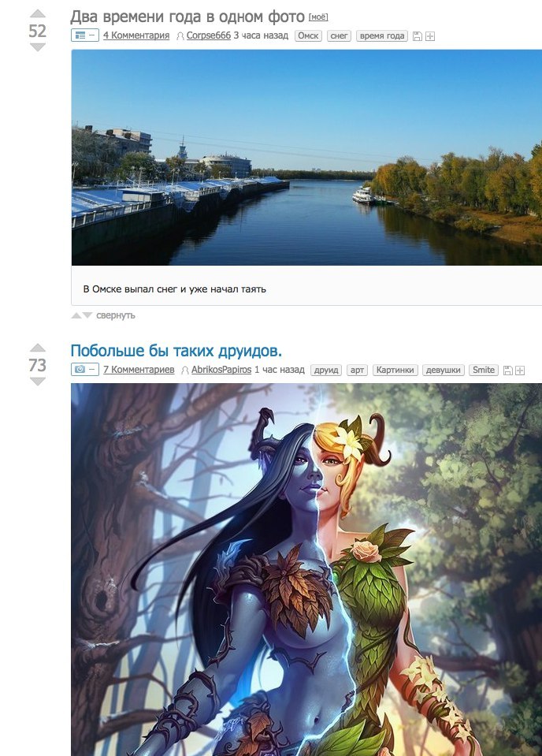Open the Omsk river photo
Image resolution: width=542 pixels, height=756 pixels.
tap(306, 158)
